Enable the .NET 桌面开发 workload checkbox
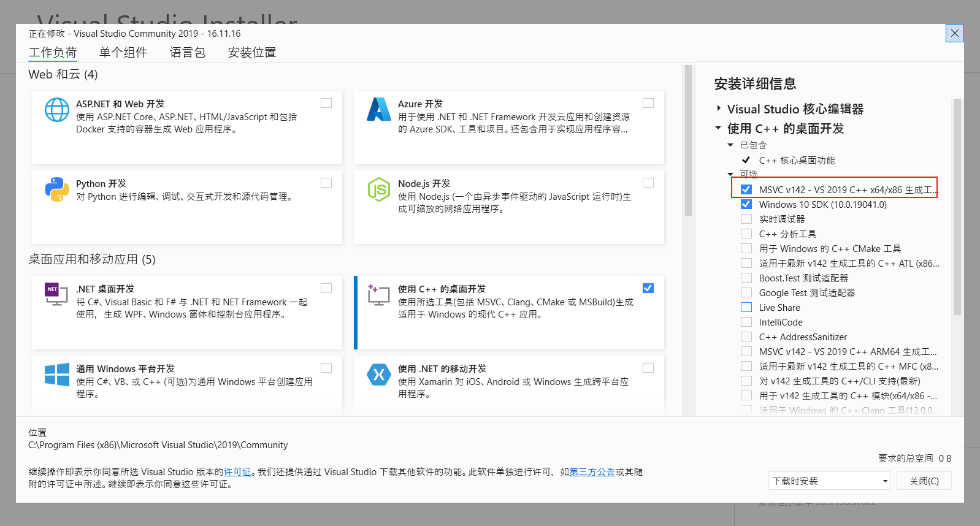Image resolution: width=980 pixels, height=526 pixels. click(326, 288)
